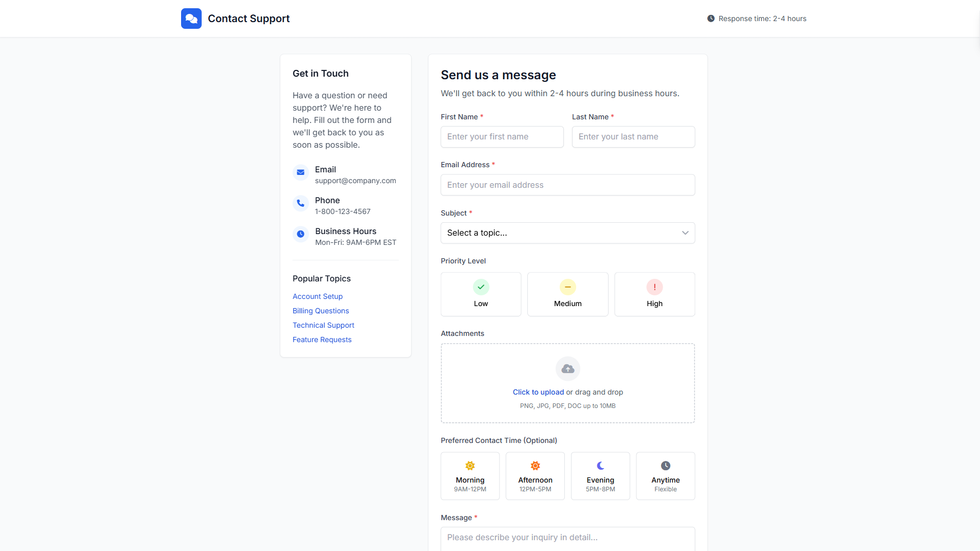Open the Account Setup topic
Viewport: 980px width, 551px height.
point(317,296)
